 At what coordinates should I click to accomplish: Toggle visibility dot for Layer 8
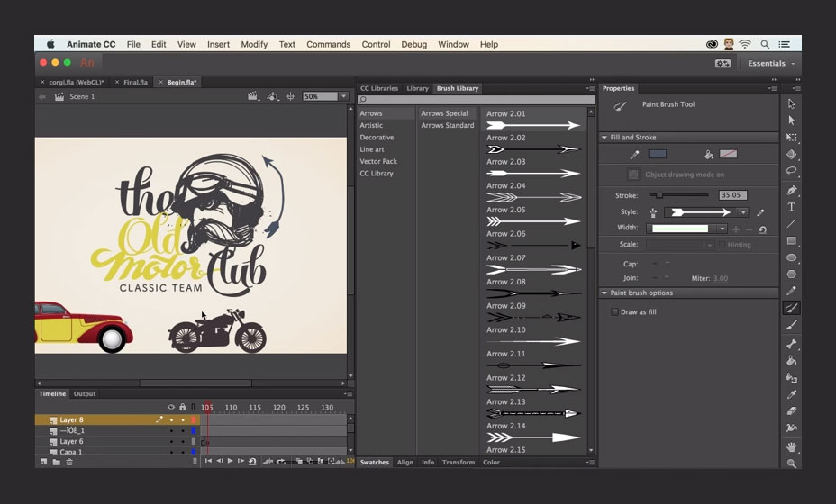tap(171, 419)
